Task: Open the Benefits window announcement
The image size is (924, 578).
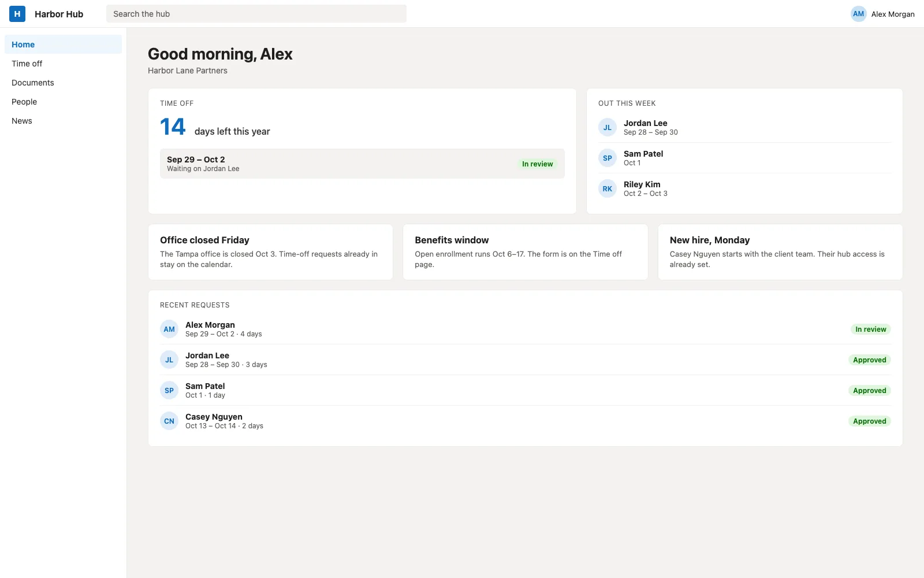Action: [x=525, y=252]
